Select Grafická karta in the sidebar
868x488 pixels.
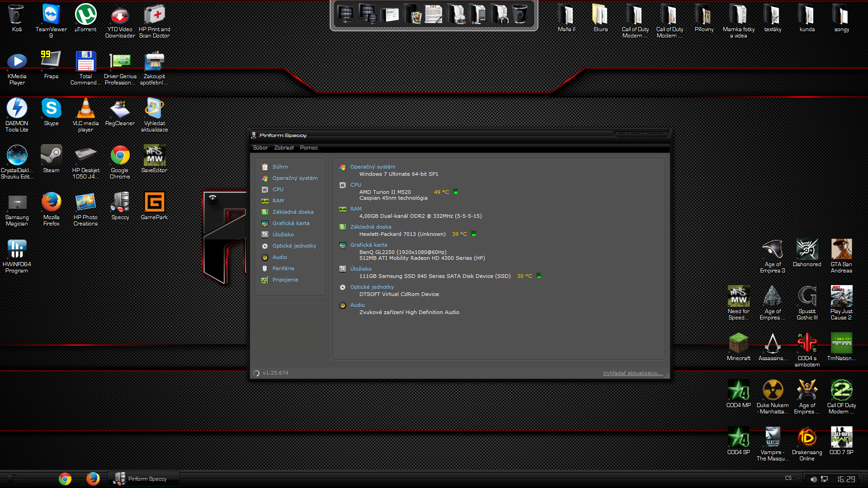coord(291,223)
